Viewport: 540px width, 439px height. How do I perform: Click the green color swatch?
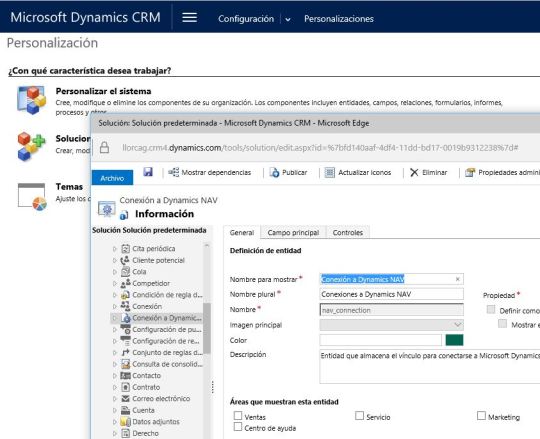(x=454, y=340)
